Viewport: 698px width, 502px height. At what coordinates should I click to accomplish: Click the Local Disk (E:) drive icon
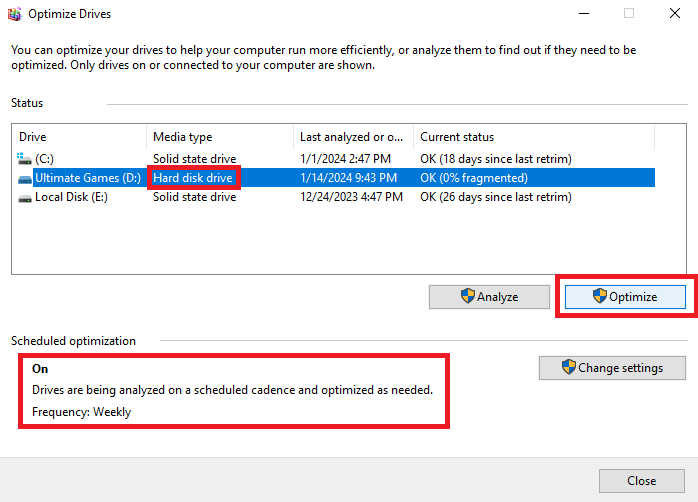point(25,198)
